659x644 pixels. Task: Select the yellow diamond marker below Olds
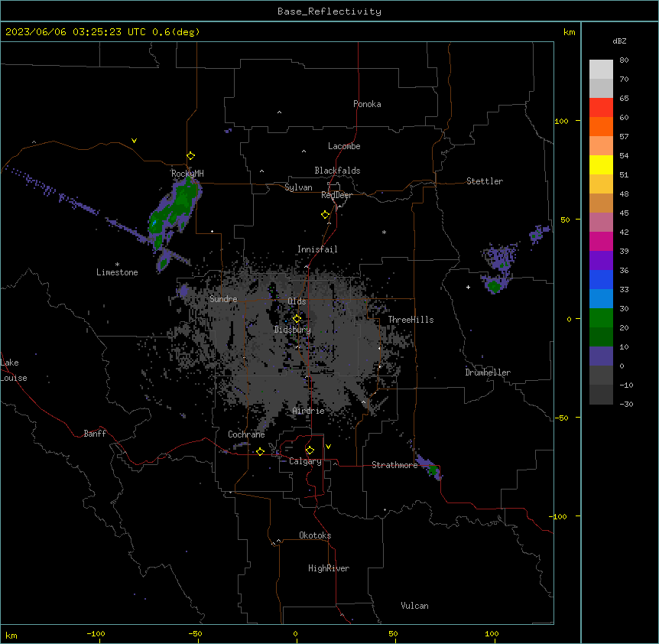(297, 318)
